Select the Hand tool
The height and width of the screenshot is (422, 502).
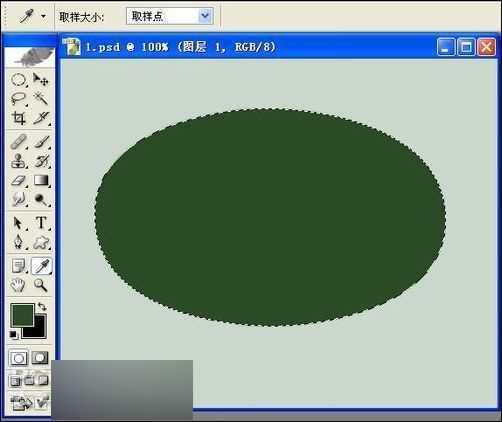pos(18,285)
